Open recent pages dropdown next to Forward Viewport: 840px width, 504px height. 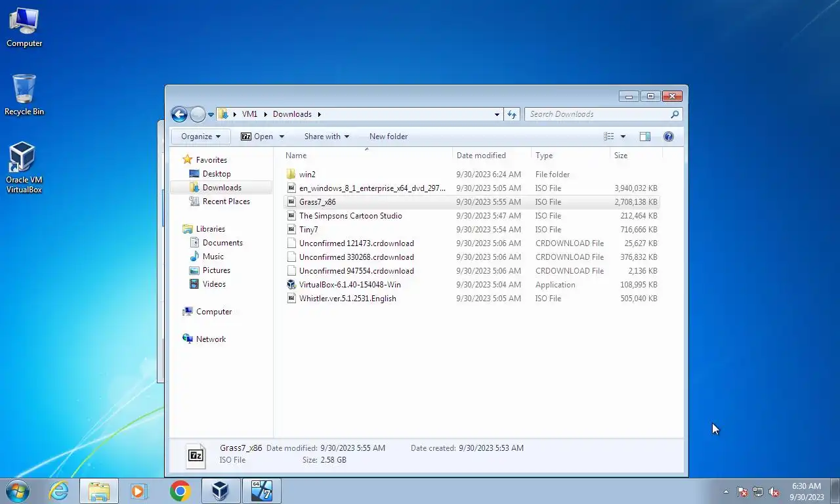pyautogui.click(x=211, y=115)
